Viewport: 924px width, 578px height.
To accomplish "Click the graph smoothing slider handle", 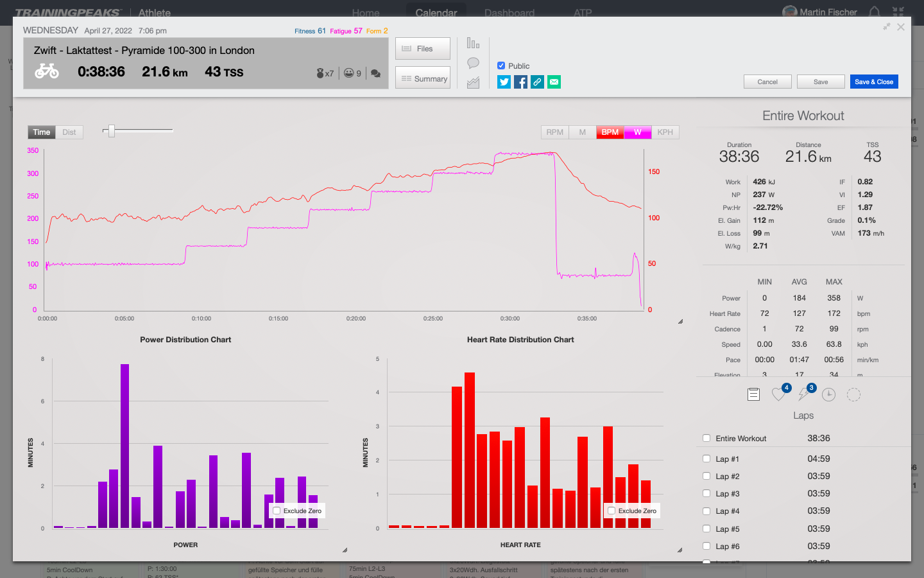I will tap(111, 131).
